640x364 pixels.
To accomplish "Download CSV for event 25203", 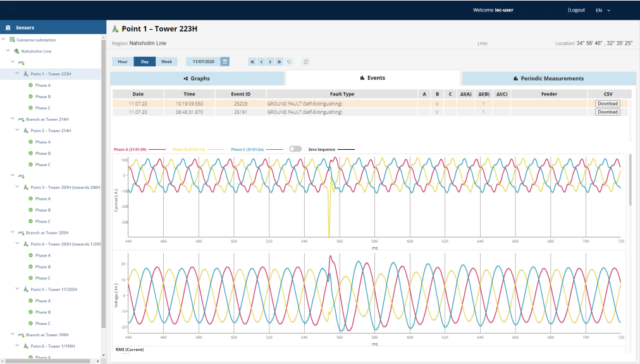I will pos(607,104).
